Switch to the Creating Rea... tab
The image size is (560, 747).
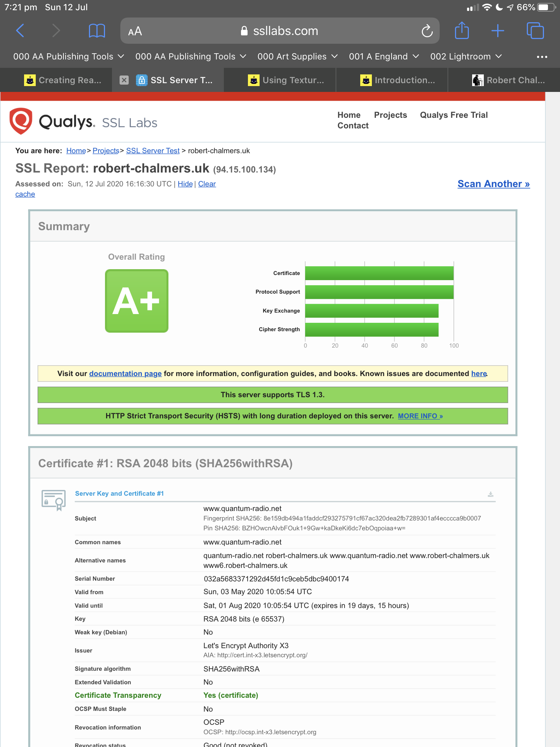63,80
